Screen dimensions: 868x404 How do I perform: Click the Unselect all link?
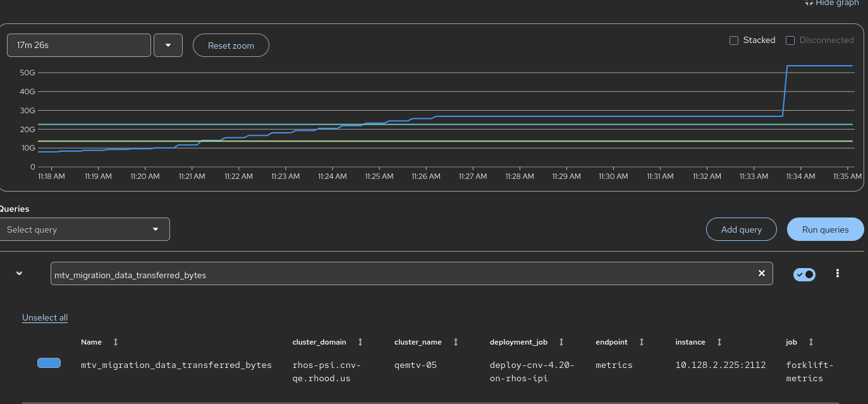[x=45, y=317]
